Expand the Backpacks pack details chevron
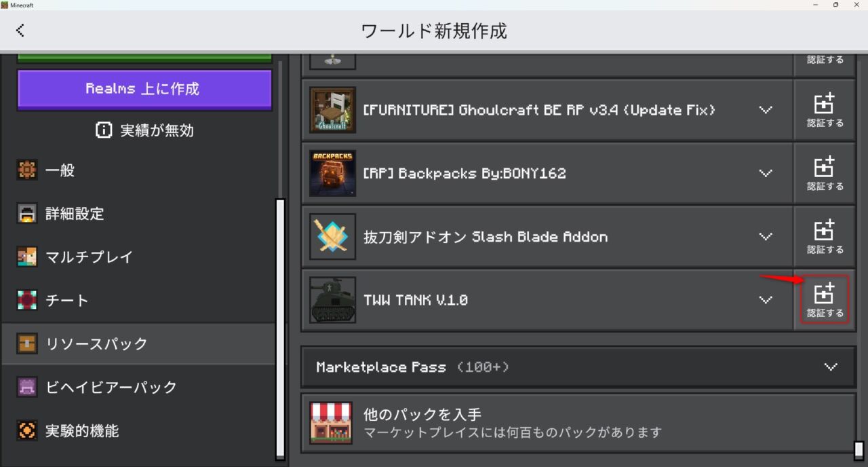The image size is (868, 467). 766,173
